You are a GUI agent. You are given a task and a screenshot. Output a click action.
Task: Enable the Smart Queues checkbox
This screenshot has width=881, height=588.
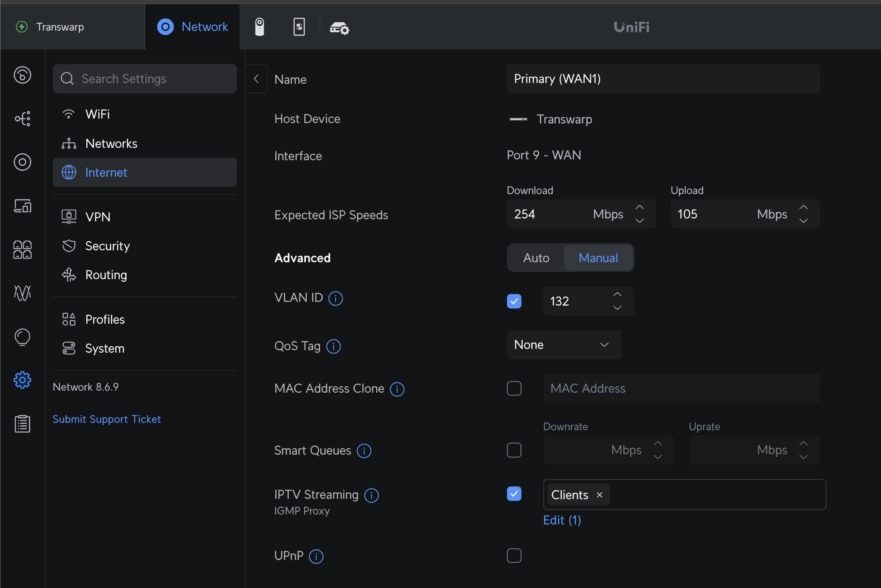pyautogui.click(x=514, y=450)
